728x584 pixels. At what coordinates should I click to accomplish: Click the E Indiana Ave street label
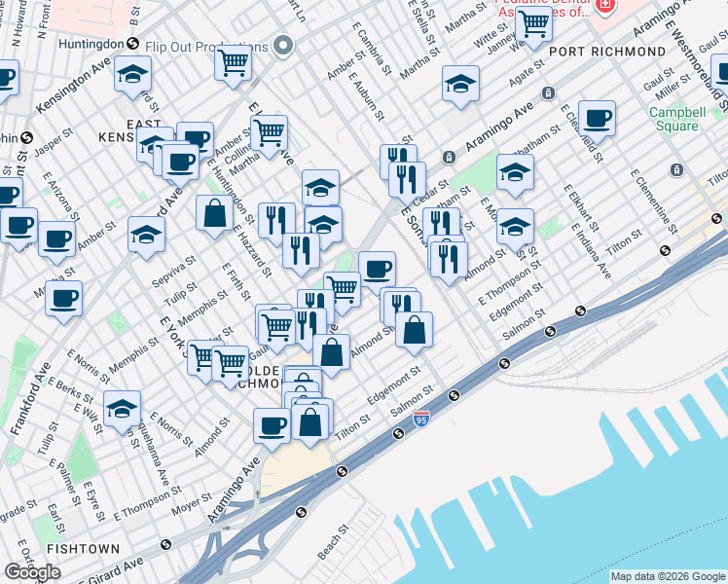592,251
